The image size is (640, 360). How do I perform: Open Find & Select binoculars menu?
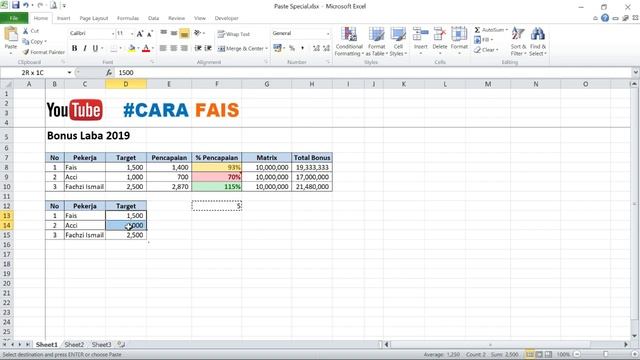point(538,42)
